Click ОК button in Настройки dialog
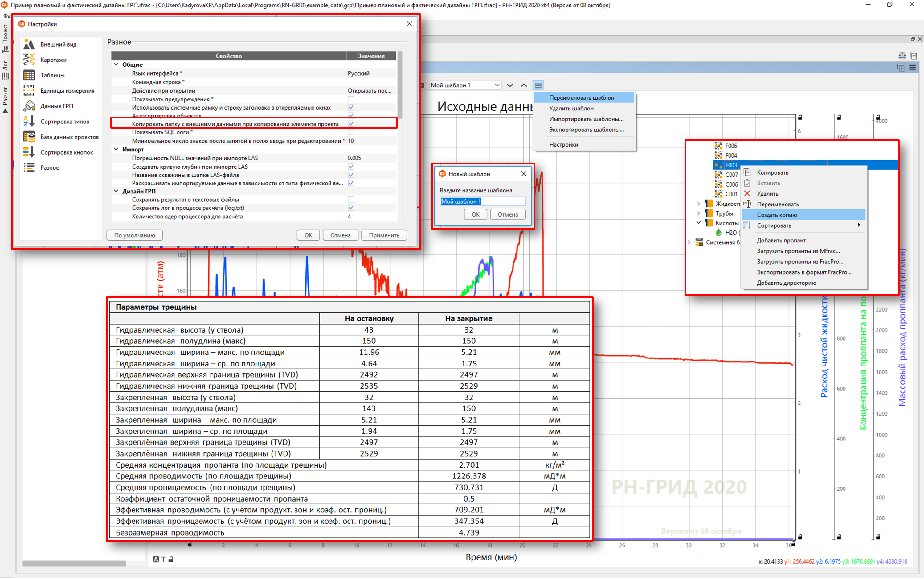Screen dimensions: 924x579 309,235
